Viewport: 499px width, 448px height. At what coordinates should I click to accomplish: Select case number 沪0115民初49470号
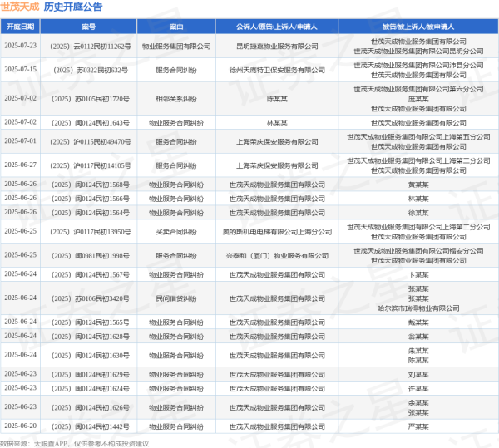[91, 142]
